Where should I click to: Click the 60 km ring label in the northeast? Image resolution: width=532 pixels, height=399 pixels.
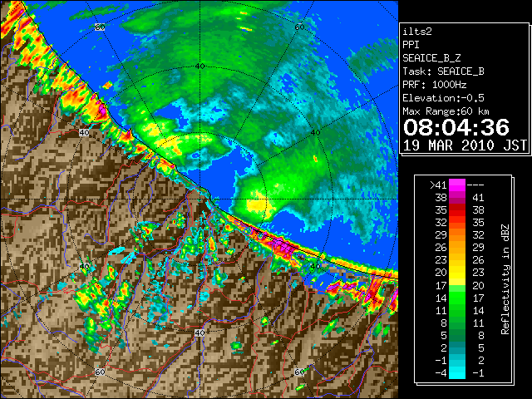click(x=299, y=27)
